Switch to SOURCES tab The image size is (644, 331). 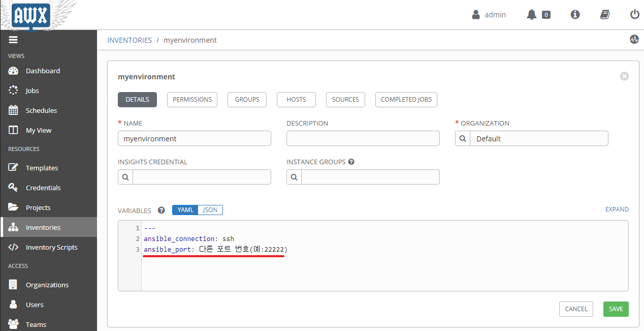345,100
